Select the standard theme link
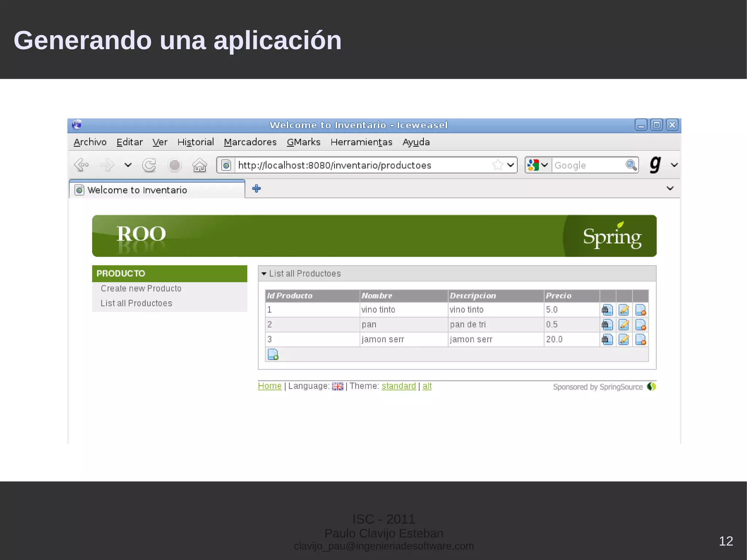Image resolution: width=747 pixels, height=560 pixels. coord(399,386)
